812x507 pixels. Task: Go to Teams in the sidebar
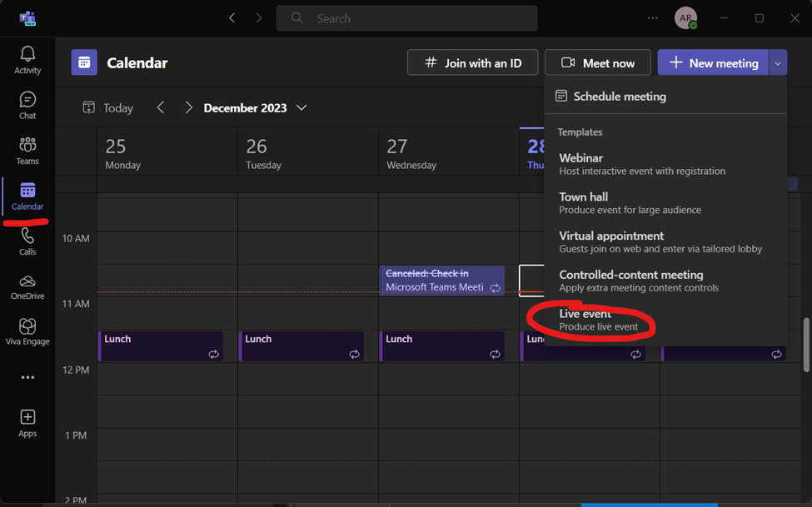(27, 151)
